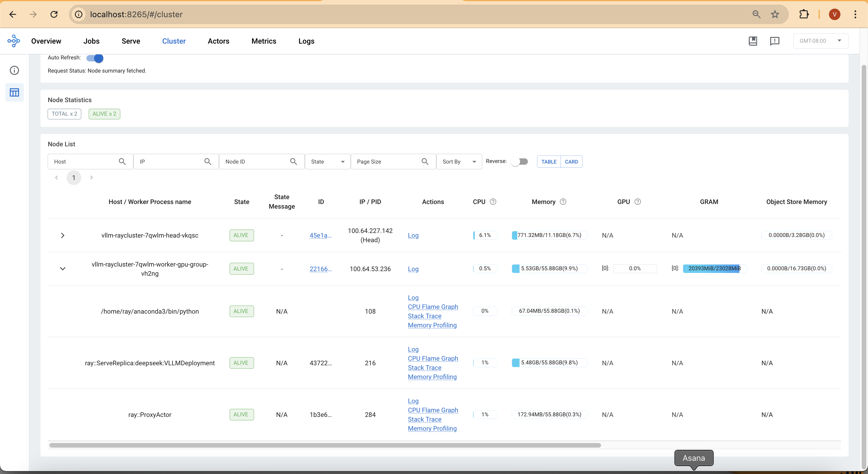The image size is (868, 474).
Task: Open the Metrics tab
Action: click(263, 41)
